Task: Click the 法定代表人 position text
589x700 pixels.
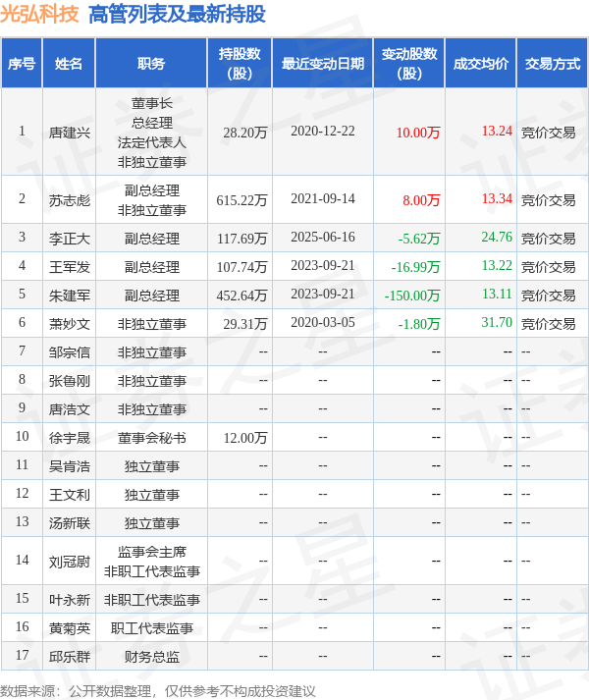Action: [x=151, y=142]
